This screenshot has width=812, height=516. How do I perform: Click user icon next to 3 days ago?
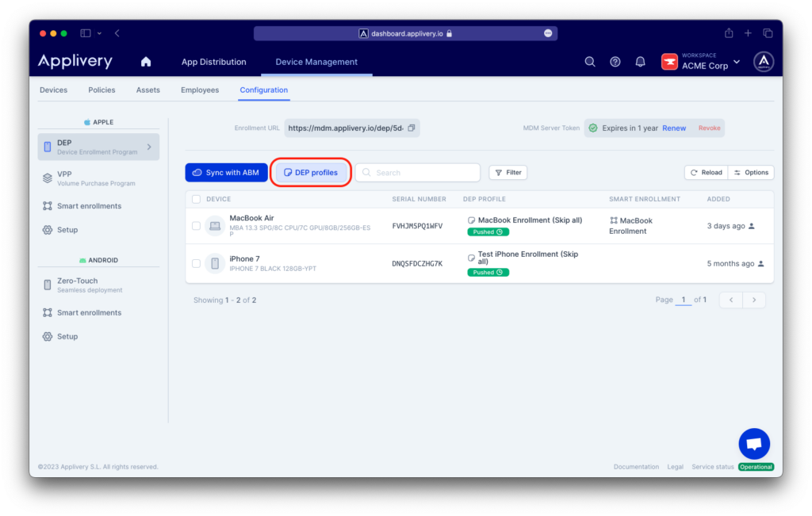pos(752,226)
